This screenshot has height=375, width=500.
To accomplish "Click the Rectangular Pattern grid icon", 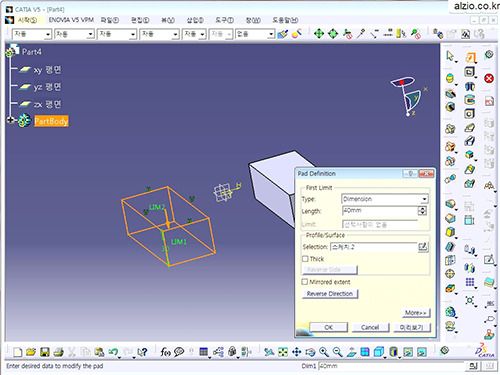I will pyautogui.click(x=470, y=282).
